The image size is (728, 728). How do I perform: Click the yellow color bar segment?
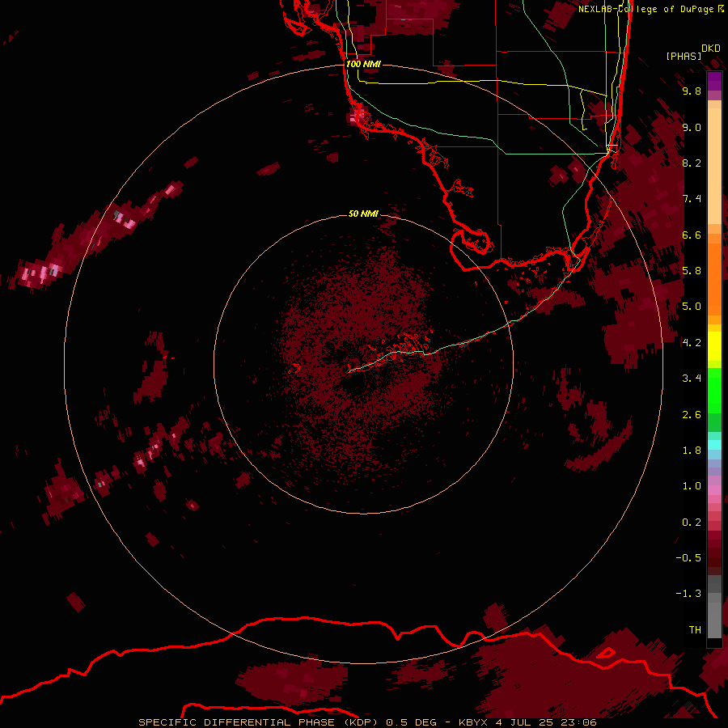pos(714,346)
